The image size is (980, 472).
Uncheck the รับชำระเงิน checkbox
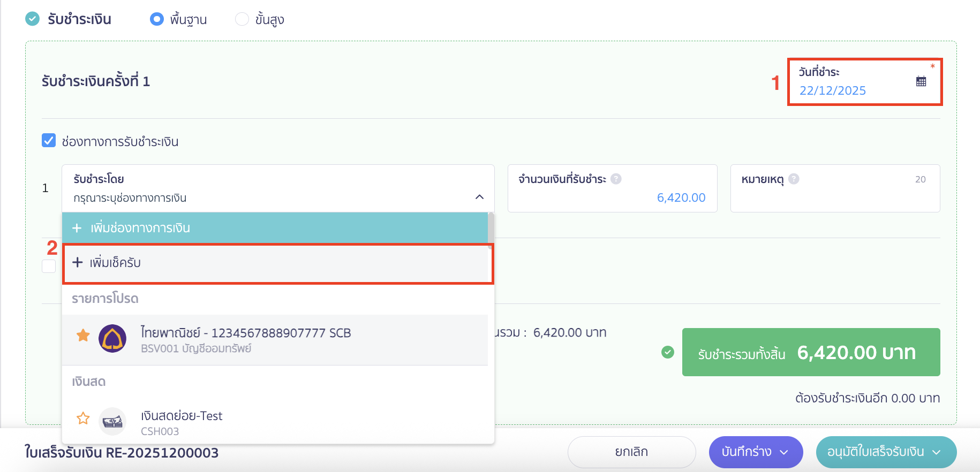[x=32, y=19]
